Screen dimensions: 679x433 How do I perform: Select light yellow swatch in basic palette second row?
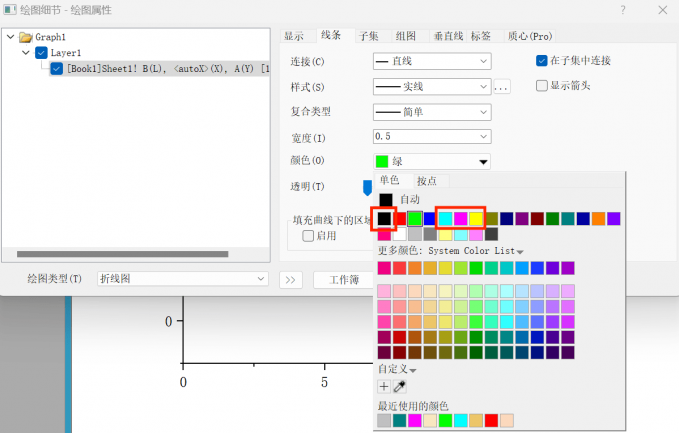(445, 234)
